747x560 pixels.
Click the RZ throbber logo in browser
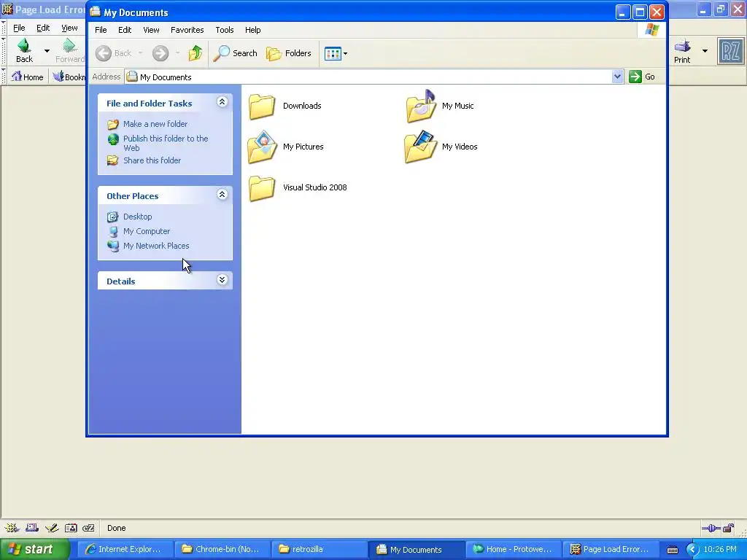[730, 51]
